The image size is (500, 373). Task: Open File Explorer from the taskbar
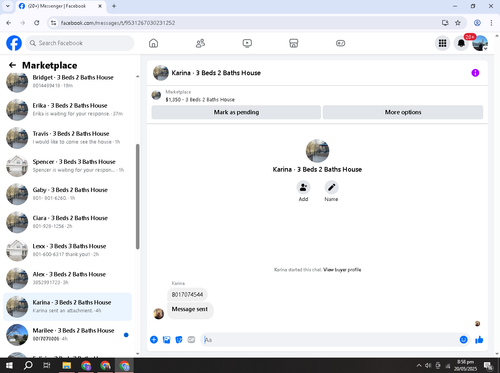(67, 366)
